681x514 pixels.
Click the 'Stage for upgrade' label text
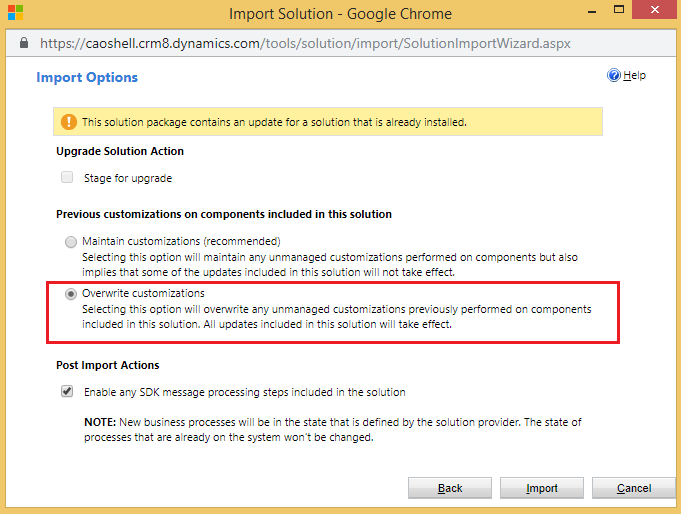click(128, 178)
